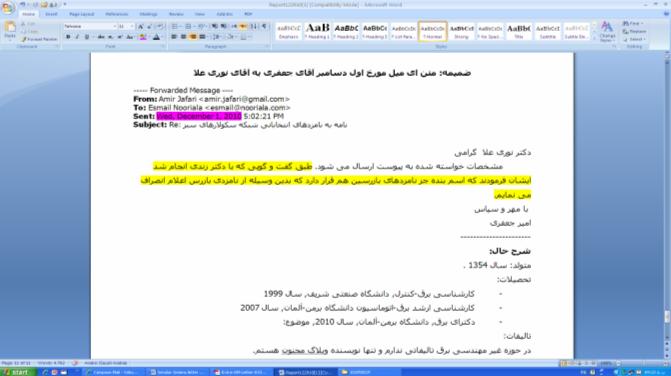
Task: Toggle center paragraph alignment
Action: click(x=184, y=37)
